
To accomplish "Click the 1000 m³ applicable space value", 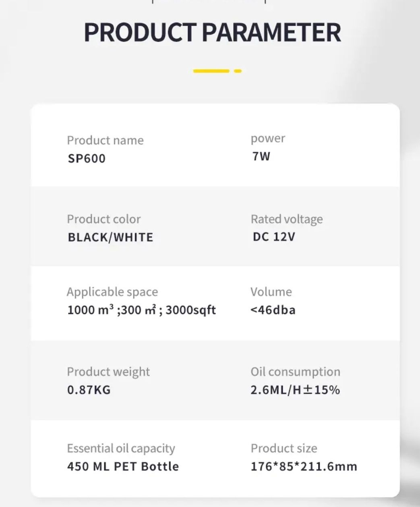I will click(141, 310).
